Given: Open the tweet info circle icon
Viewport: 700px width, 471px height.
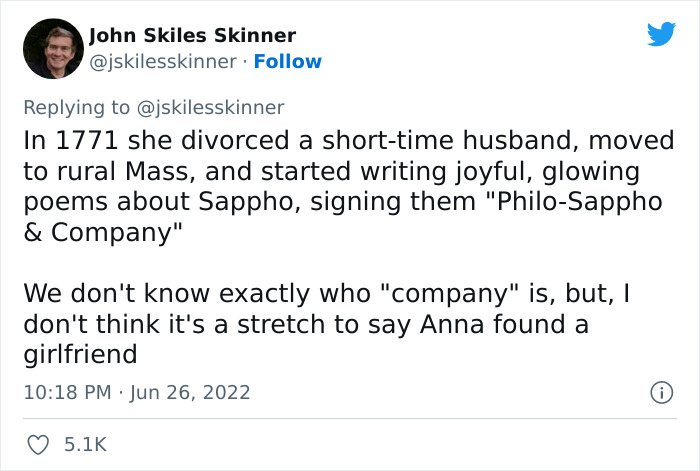Looking at the screenshot, I should (x=660, y=393).
